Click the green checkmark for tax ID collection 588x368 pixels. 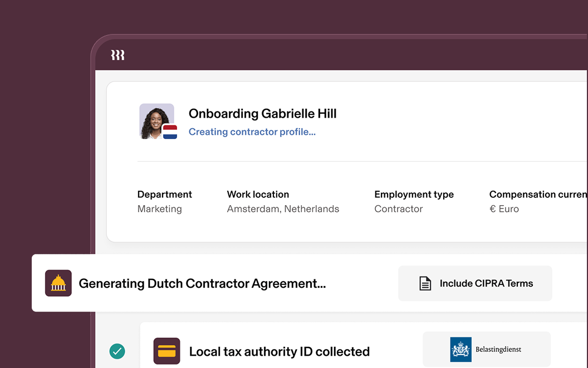117,351
